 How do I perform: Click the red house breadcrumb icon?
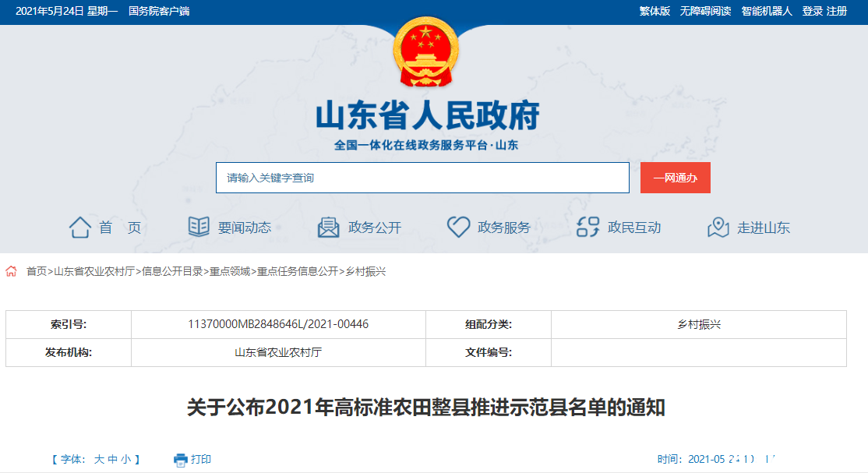11,271
